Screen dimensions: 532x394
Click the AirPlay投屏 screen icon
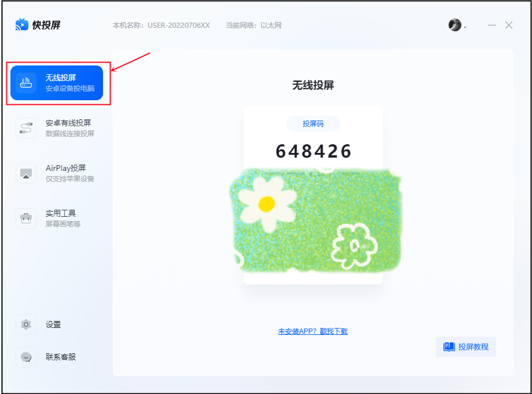pos(26,173)
